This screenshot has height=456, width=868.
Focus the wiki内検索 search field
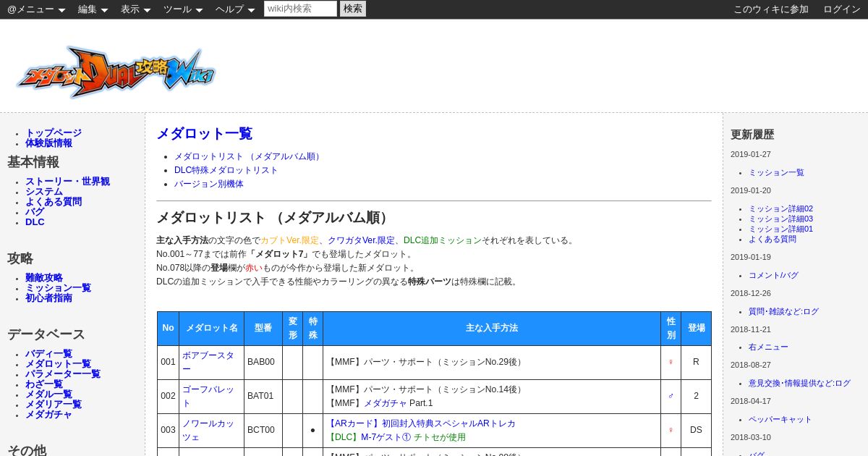300,9
